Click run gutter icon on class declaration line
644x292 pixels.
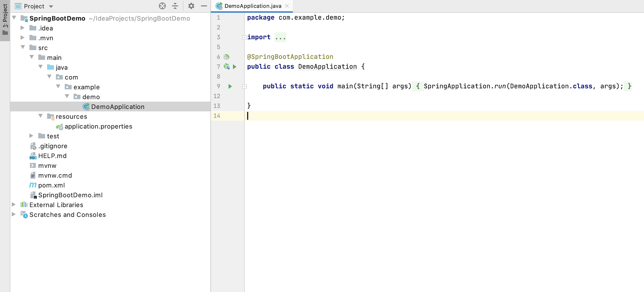pos(234,66)
